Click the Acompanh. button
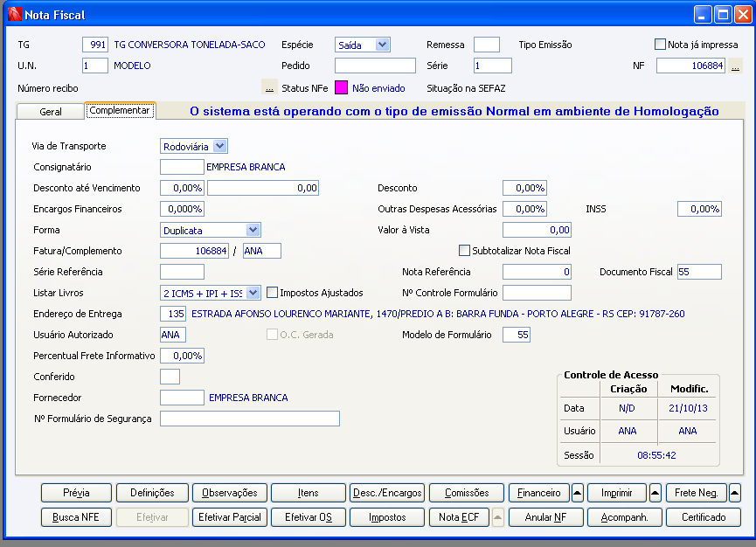This screenshot has height=547, width=756. click(624, 517)
